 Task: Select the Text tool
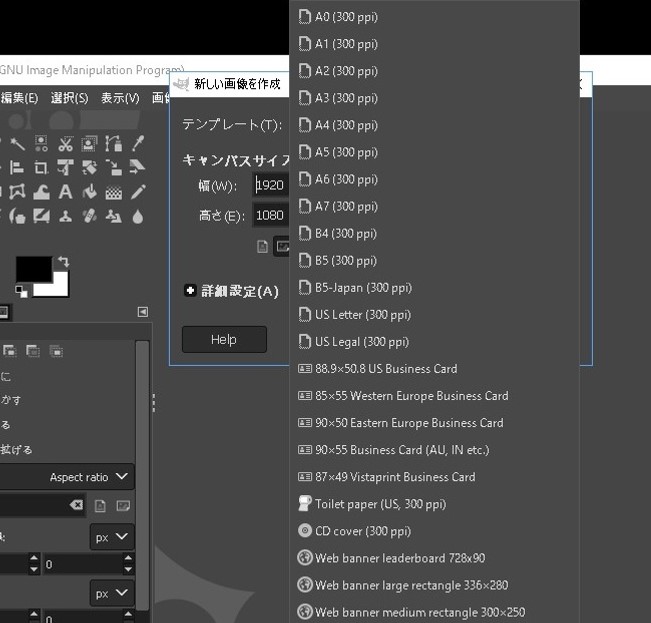pos(65,192)
